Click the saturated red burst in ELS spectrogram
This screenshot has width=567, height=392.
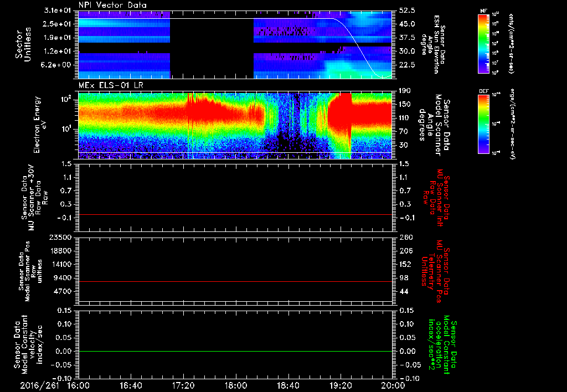(340, 116)
